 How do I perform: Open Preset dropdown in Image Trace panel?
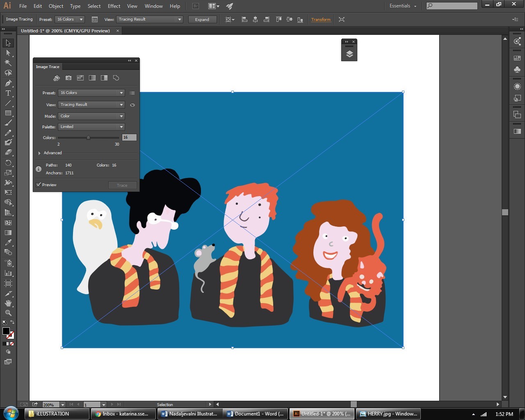pos(91,93)
